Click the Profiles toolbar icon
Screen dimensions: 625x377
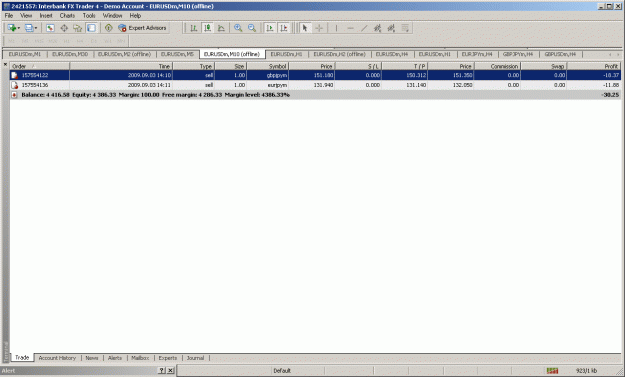pyautogui.click(x=29, y=28)
